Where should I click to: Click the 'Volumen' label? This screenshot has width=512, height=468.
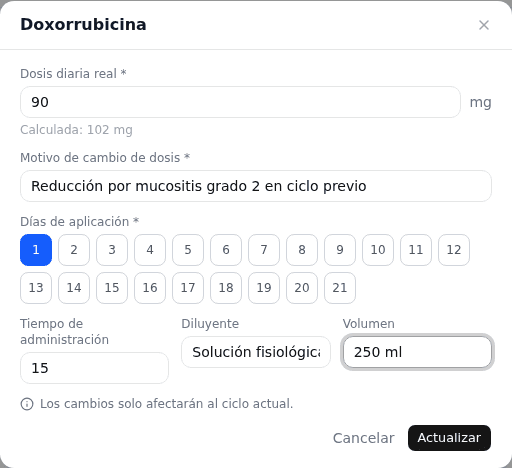(369, 324)
